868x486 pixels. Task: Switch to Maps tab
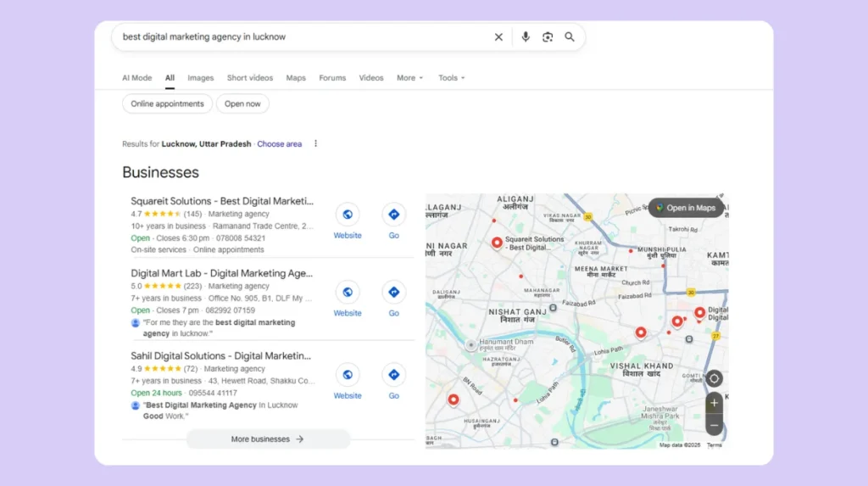296,78
